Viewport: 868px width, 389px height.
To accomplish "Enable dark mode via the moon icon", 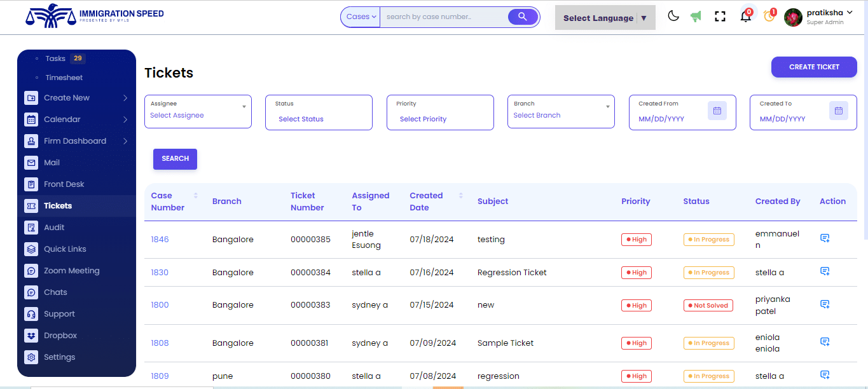I will click(x=673, y=16).
